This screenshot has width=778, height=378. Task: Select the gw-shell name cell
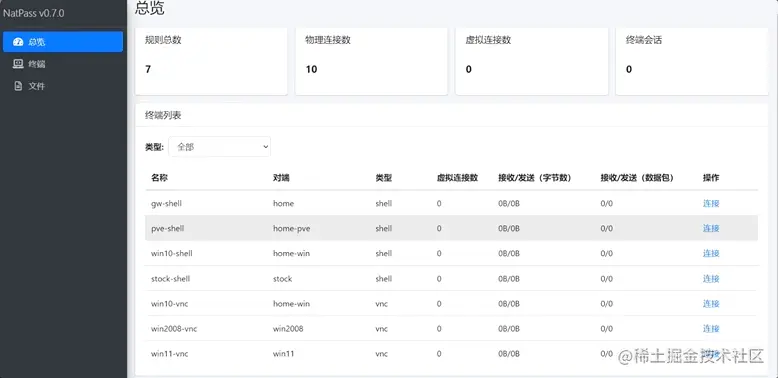point(166,203)
